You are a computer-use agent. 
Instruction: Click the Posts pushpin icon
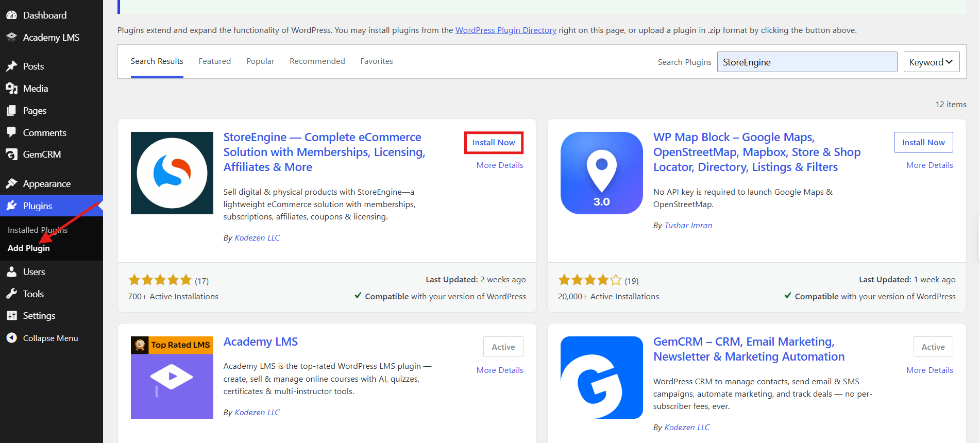(11, 66)
